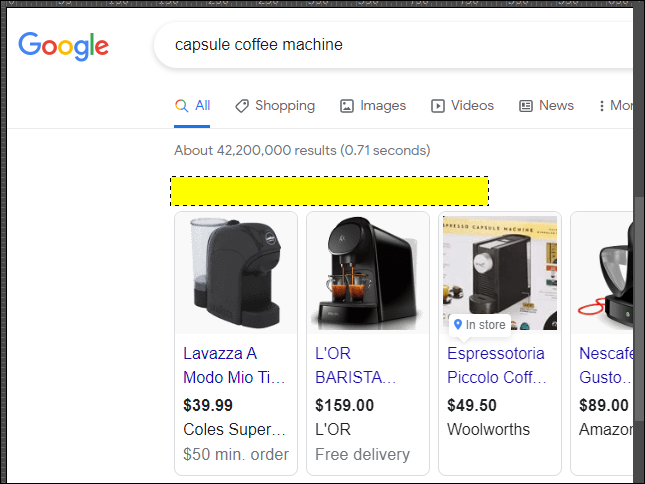
Task: Click the L'OR seller name under $159.00
Action: pos(333,430)
